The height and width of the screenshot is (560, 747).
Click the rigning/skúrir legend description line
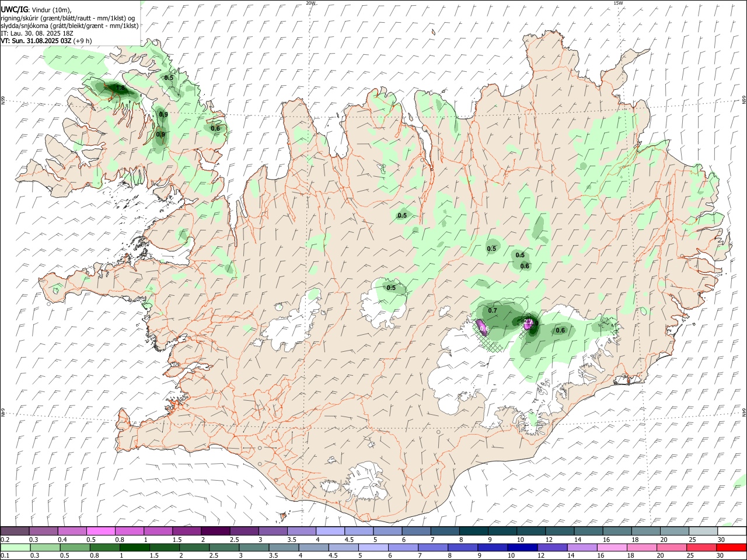68,18
